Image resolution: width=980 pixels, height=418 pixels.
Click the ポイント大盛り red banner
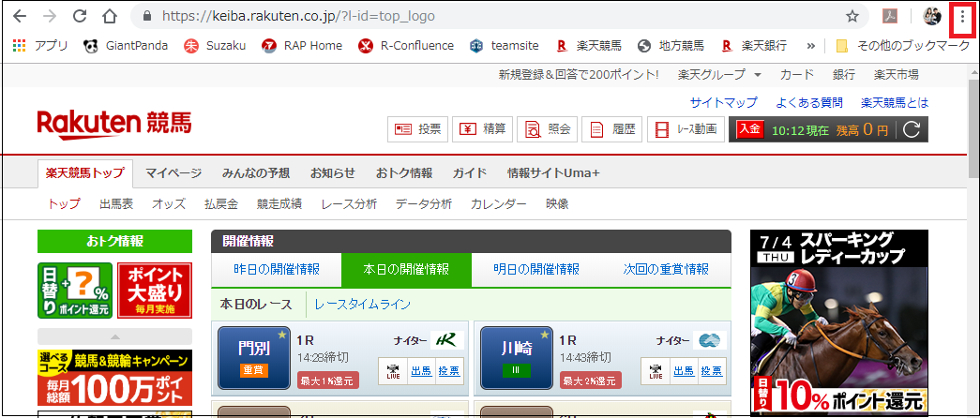155,291
